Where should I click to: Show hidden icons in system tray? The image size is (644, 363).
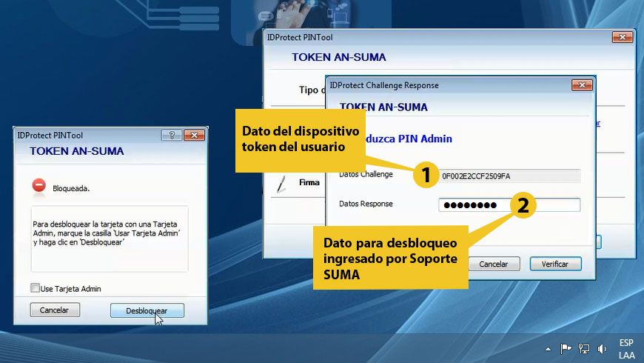point(548,350)
